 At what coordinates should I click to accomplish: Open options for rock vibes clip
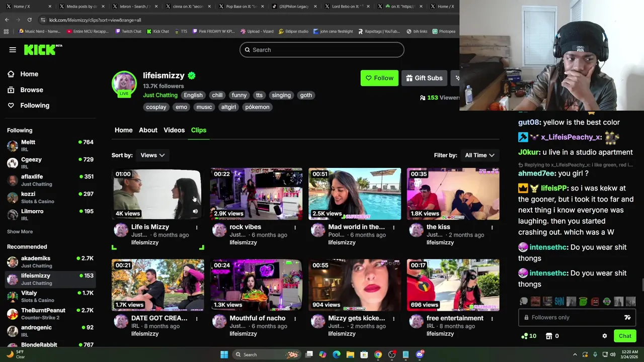pyautogui.click(x=295, y=228)
